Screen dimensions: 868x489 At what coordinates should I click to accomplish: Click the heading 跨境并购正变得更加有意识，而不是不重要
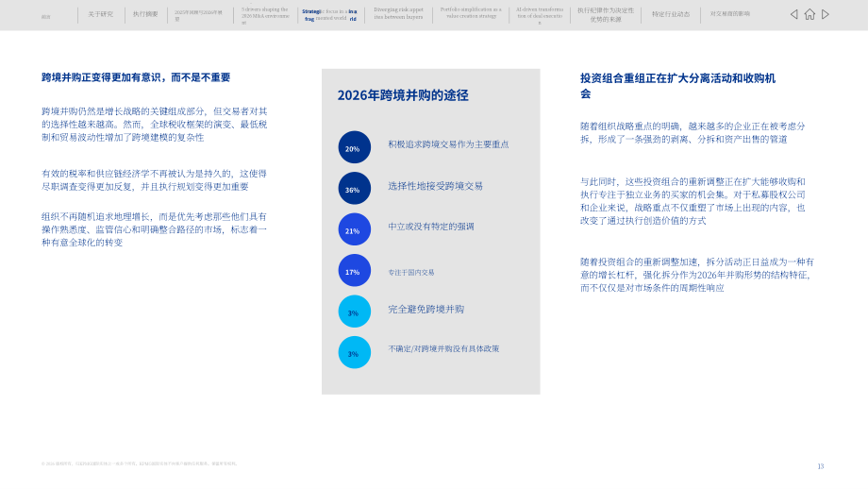(x=136, y=77)
